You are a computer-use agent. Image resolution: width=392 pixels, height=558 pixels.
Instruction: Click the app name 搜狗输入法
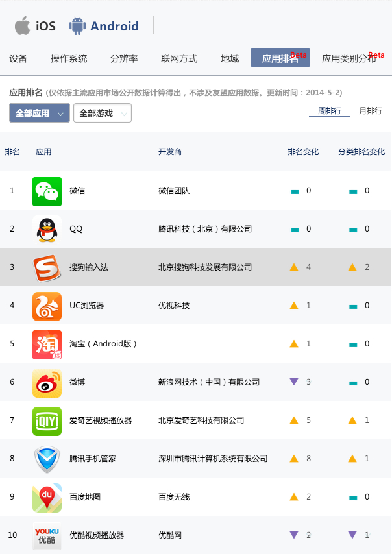click(89, 267)
